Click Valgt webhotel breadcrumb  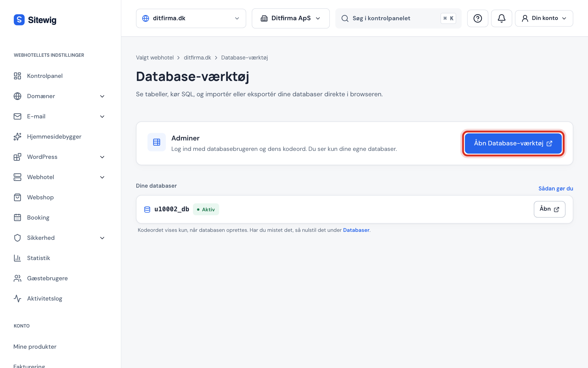(x=155, y=58)
